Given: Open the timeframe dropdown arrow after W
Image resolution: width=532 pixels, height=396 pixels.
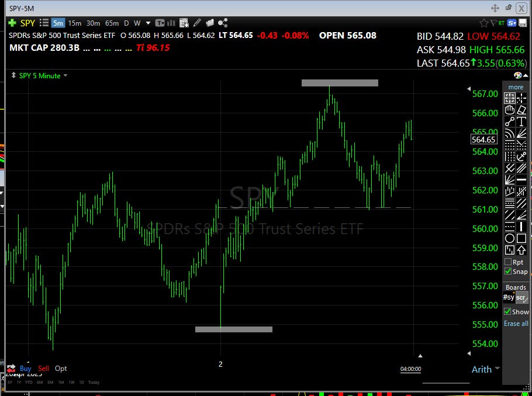Looking at the screenshot, I should click(x=148, y=23).
